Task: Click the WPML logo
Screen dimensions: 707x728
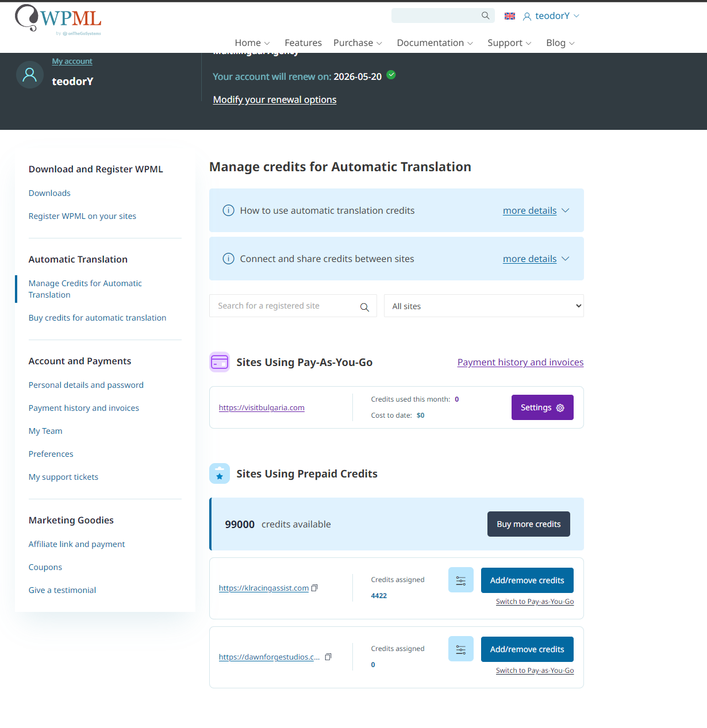Action: pyautogui.click(x=58, y=20)
